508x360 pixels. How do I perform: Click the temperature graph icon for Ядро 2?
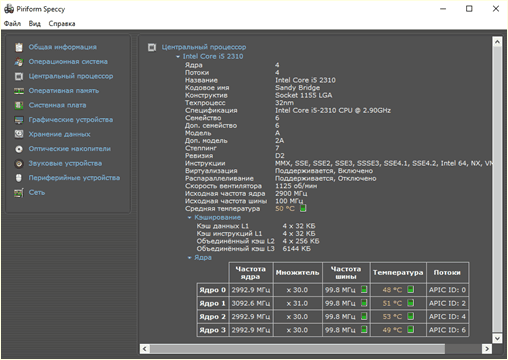tap(411, 316)
